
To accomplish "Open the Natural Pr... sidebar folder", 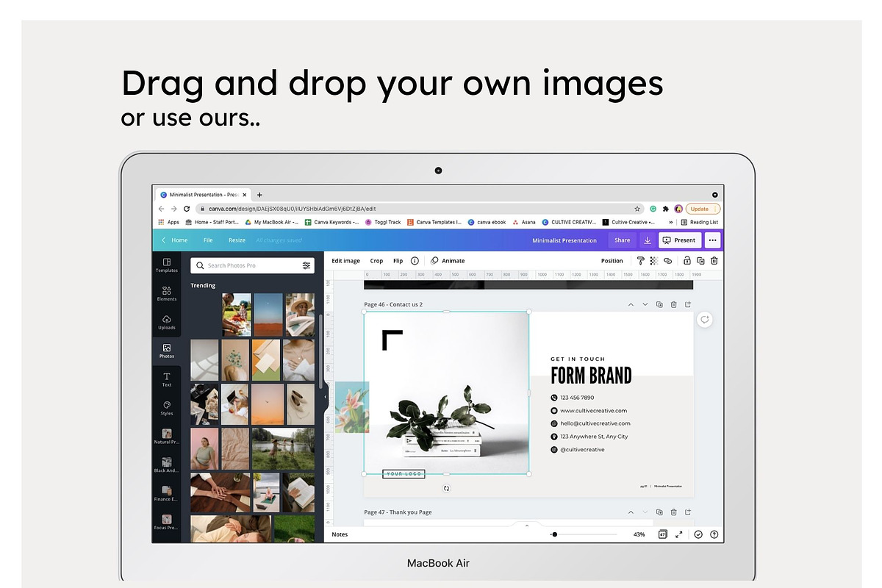I will coord(167,437).
